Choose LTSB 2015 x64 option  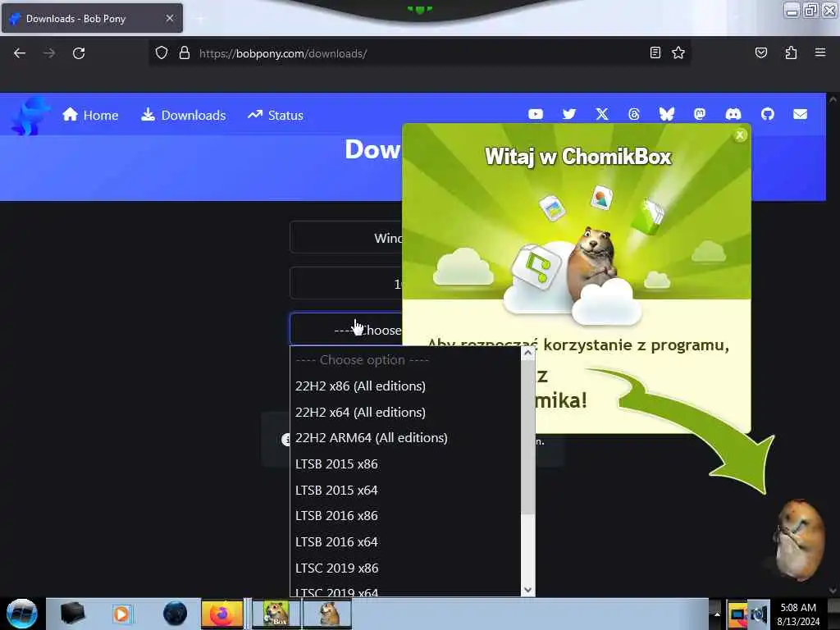click(405, 491)
